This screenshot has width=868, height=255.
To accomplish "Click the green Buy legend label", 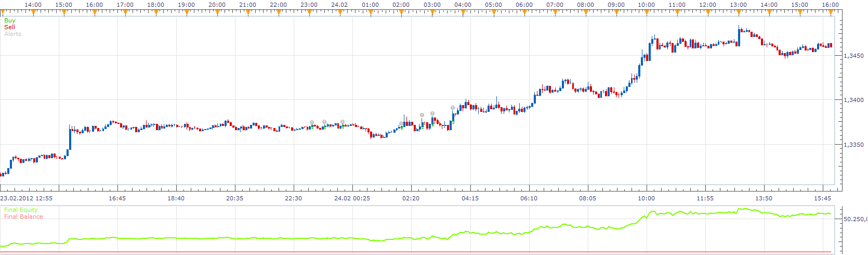I will click(x=10, y=20).
